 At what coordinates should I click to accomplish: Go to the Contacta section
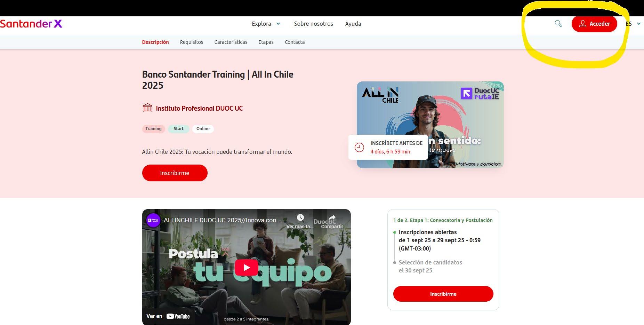[x=295, y=42]
